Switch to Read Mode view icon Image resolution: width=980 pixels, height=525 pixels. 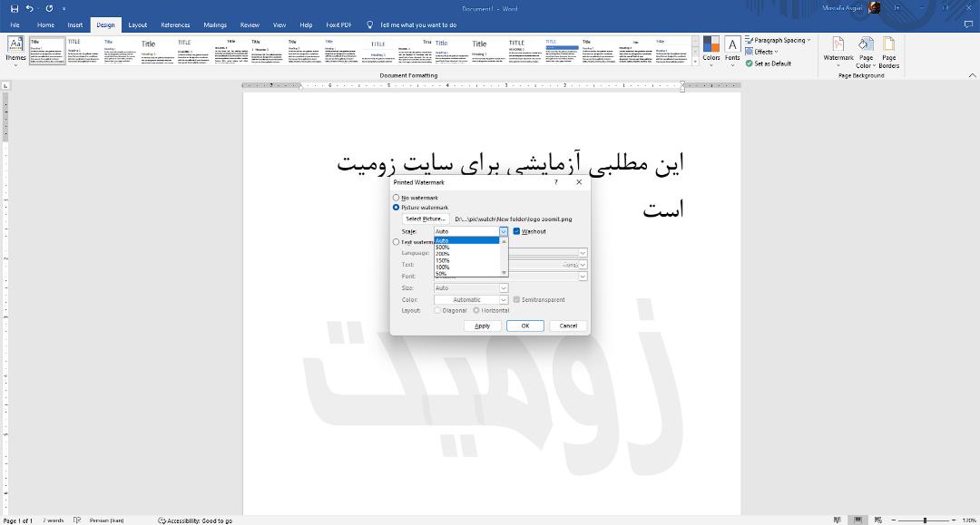point(838,520)
